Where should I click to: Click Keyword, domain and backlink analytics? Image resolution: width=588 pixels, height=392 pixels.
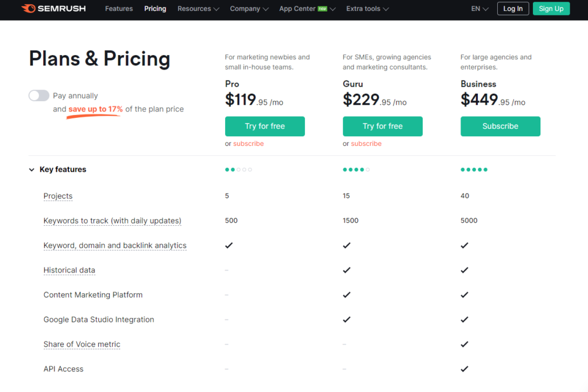115,245
